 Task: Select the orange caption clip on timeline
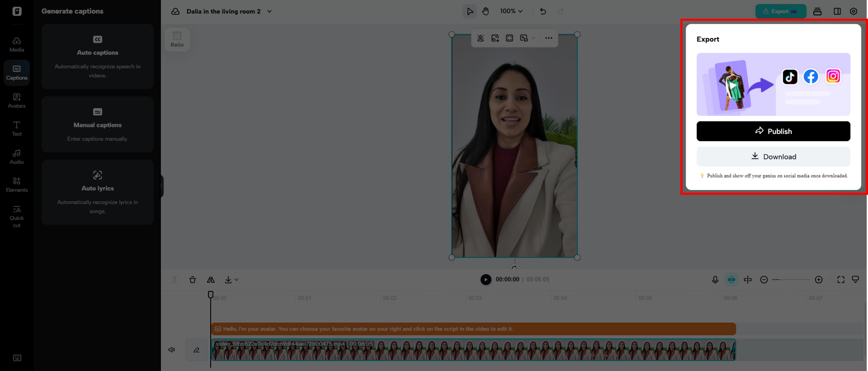[x=474, y=329]
